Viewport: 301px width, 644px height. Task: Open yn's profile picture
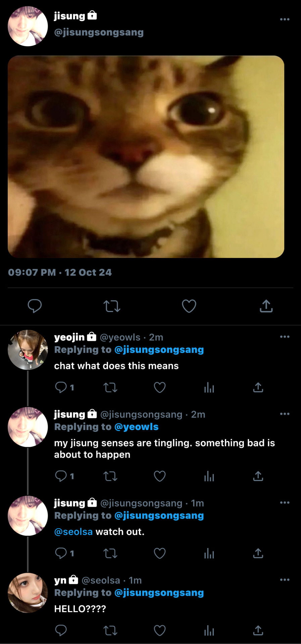pyautogui.click(x=28, y=593)
